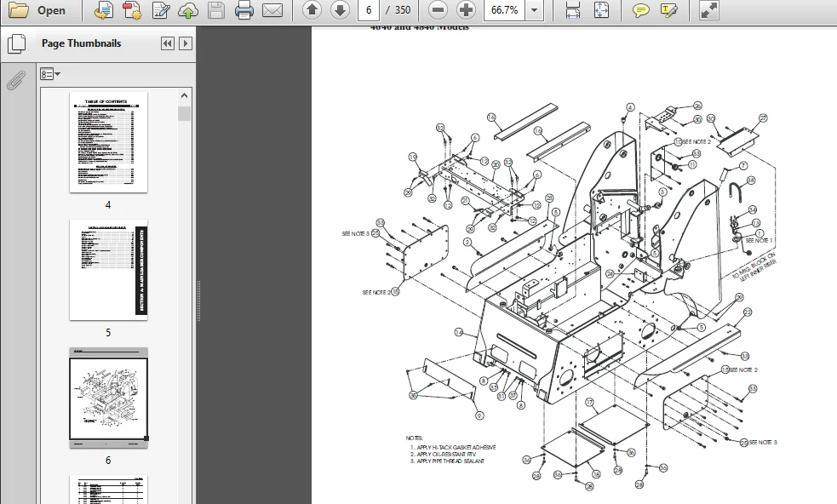The height and width of the screenshot is (504, 837).
Task: Select the highlight text tool
Action: 669,10
